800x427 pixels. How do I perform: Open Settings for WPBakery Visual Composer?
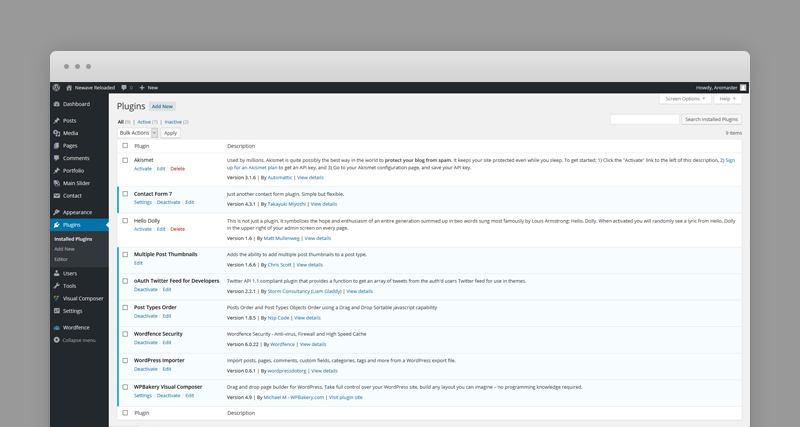(x=143, y=396)
